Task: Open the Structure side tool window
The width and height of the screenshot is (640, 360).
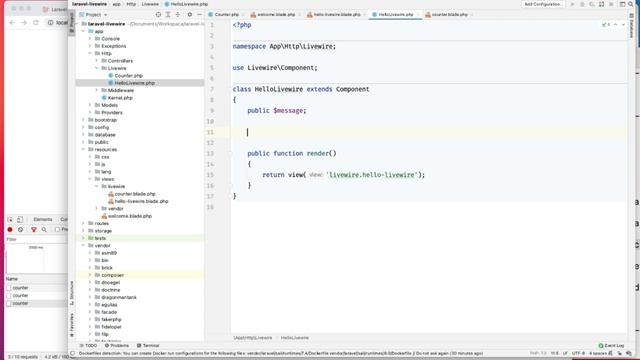Action: [72, 293]
